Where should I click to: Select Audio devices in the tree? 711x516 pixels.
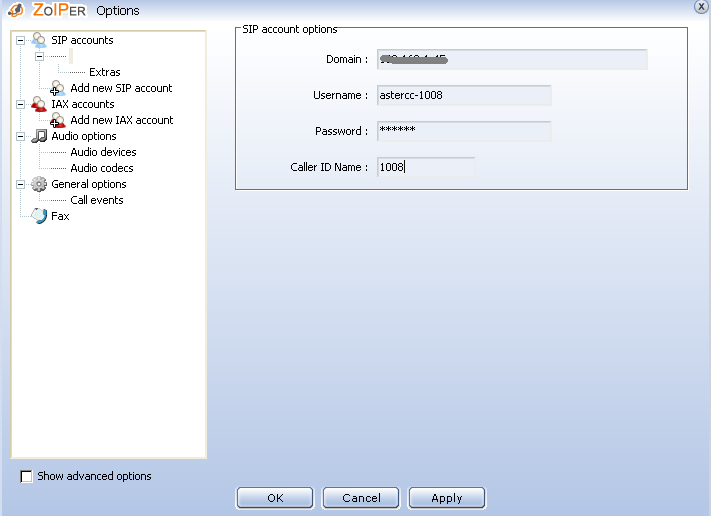103,152
